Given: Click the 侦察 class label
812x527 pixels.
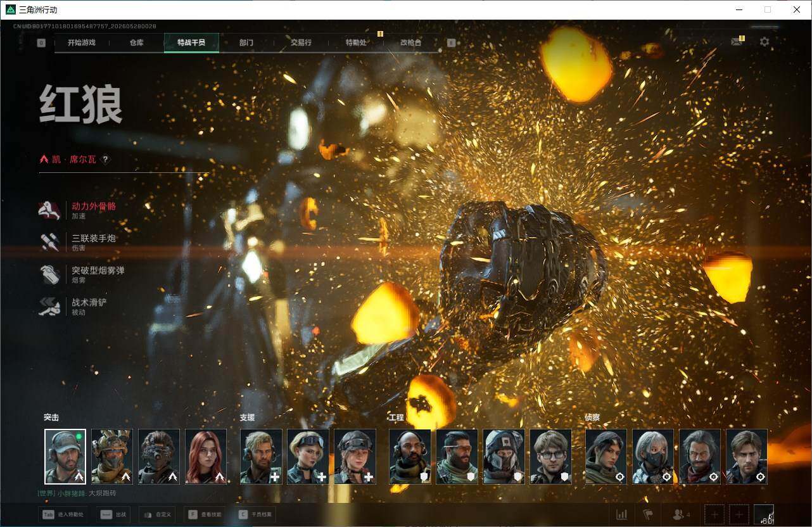Looking at the screenshot, I should pyautogui.click(x=592, y=418).
